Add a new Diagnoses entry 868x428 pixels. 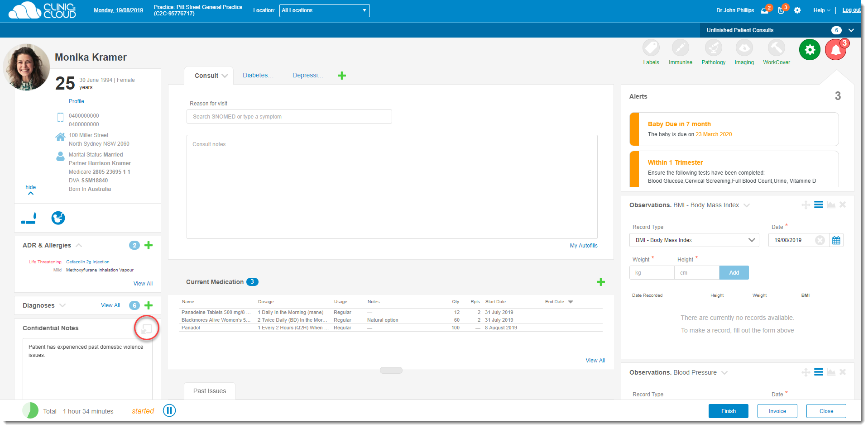[149, 305]
